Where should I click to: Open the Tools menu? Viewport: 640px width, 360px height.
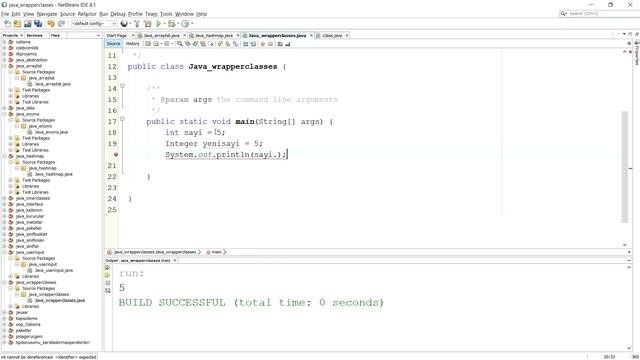click(166, 14)
